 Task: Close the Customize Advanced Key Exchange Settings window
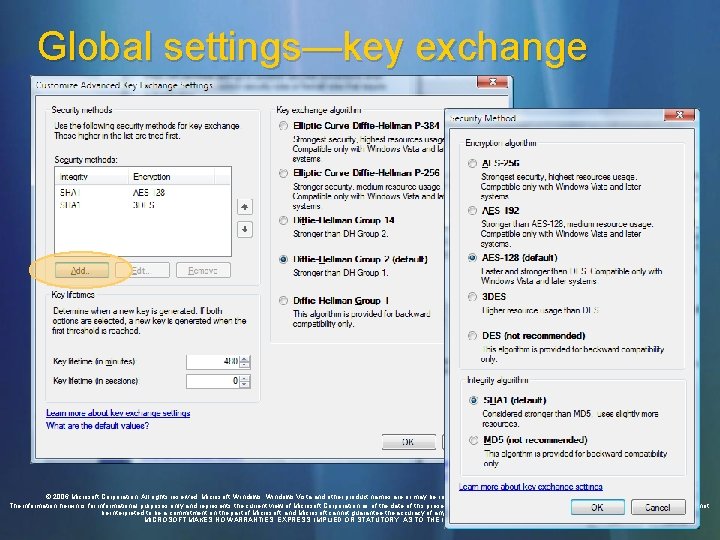coord(492,82)
